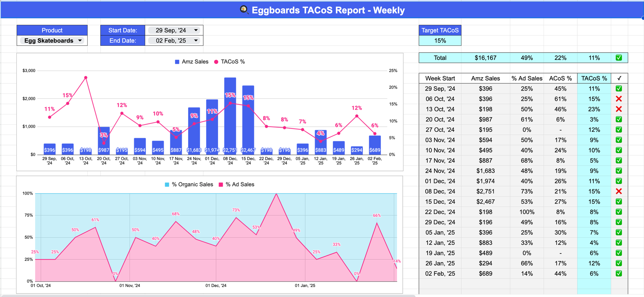Select the TACoS % column header
This screenshot has height=297, width=644.
[x=594, y=78]
